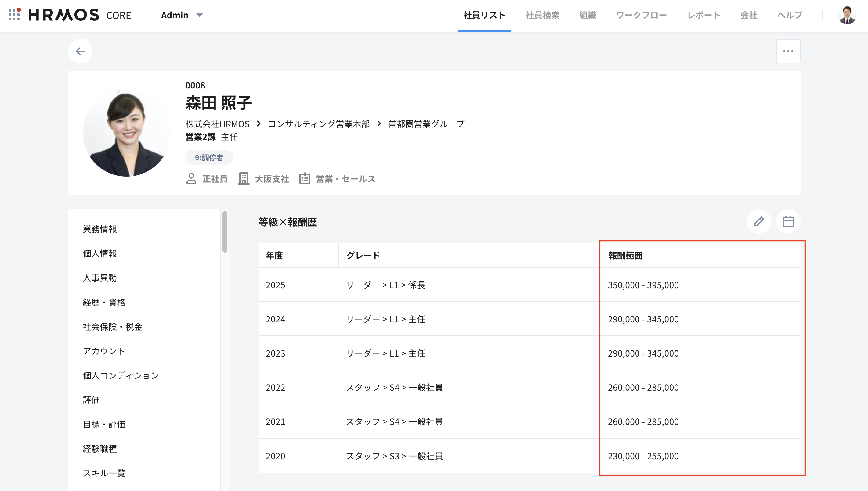Click the 9:調停者 tag
868x491 pixels.
209,157
